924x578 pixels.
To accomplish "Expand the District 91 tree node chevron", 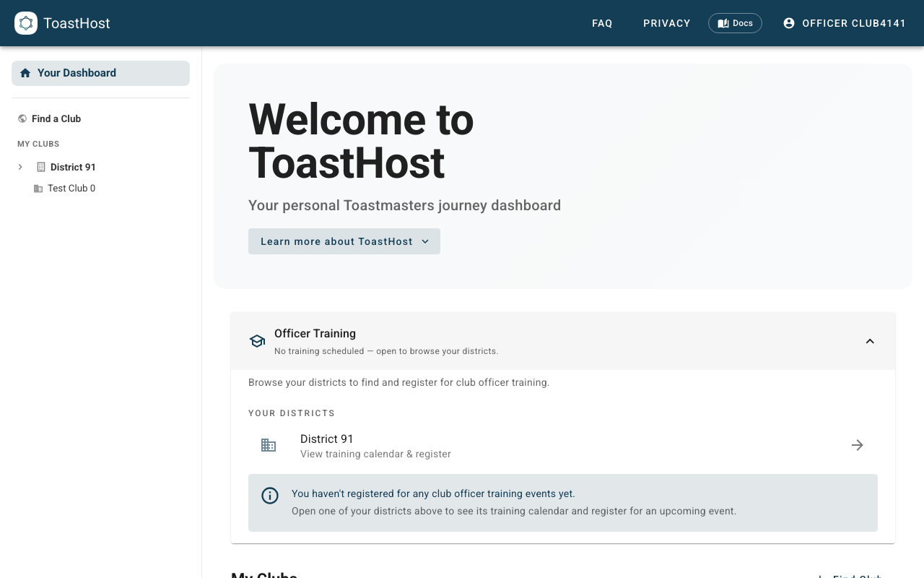I will tap(20, 167).
